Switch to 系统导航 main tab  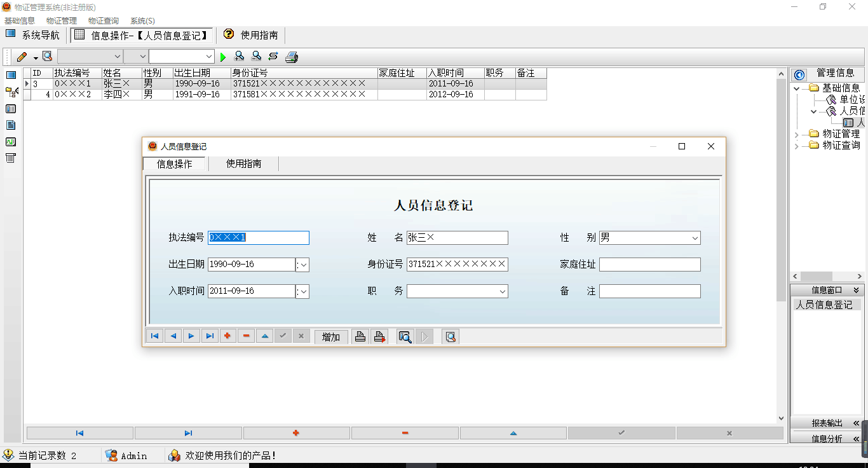(x=33, y=35)
